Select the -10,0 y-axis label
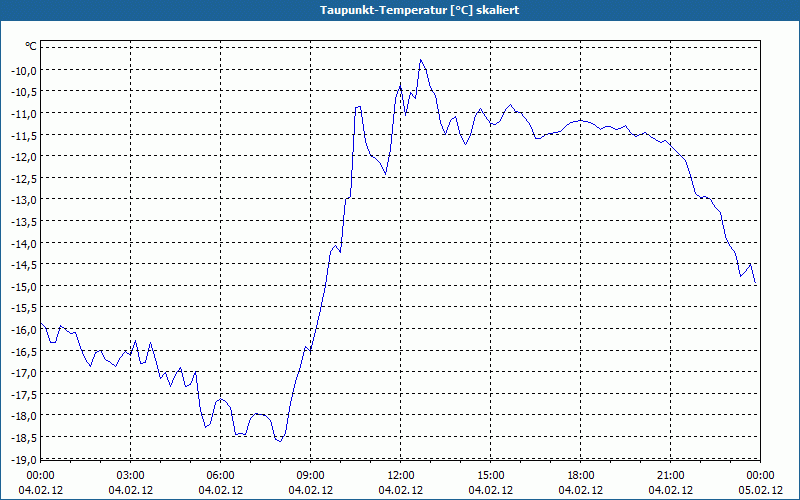 pos(23,70)
